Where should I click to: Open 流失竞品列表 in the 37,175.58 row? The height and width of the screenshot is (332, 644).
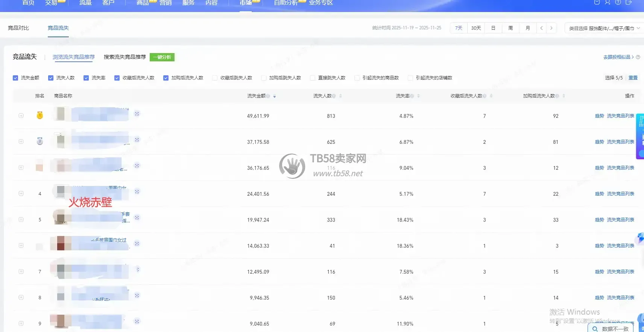pos(620,142)
